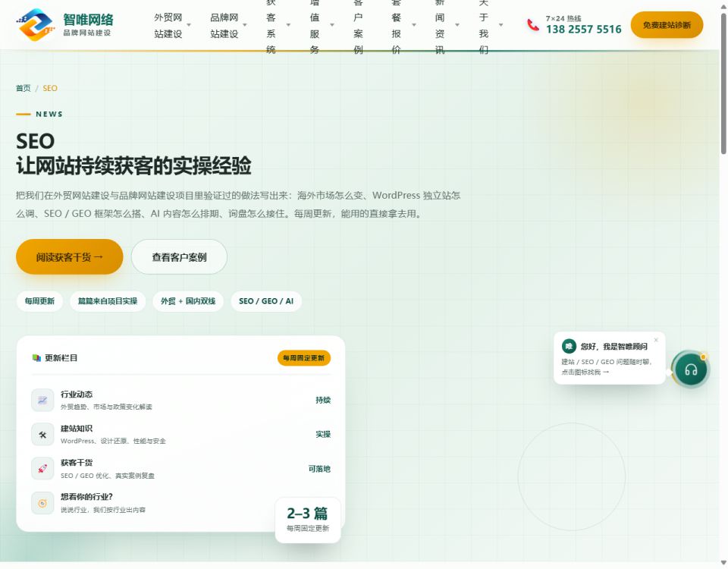This screenshot has height=569, width=728.
Task: Click the 点击图标找我 chat prompt text
Action: 585,372
